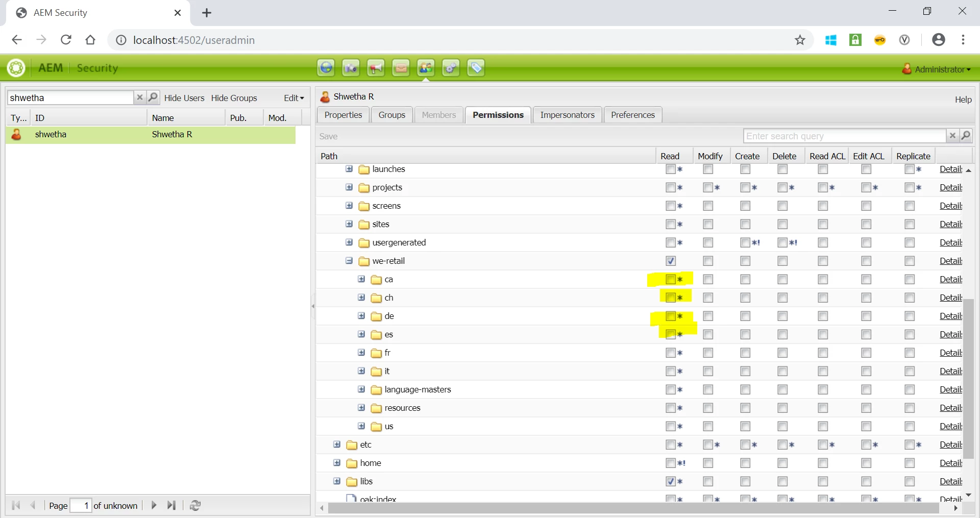Expand the home folder
Viewport: 980px width, 518px height.
click(337, 463)
